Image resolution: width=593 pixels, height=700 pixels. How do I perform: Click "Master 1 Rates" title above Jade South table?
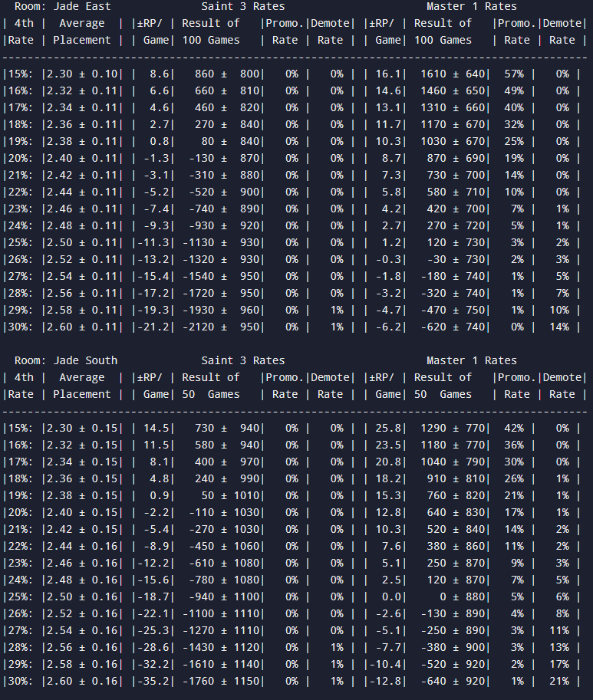(x=472, y=360)
